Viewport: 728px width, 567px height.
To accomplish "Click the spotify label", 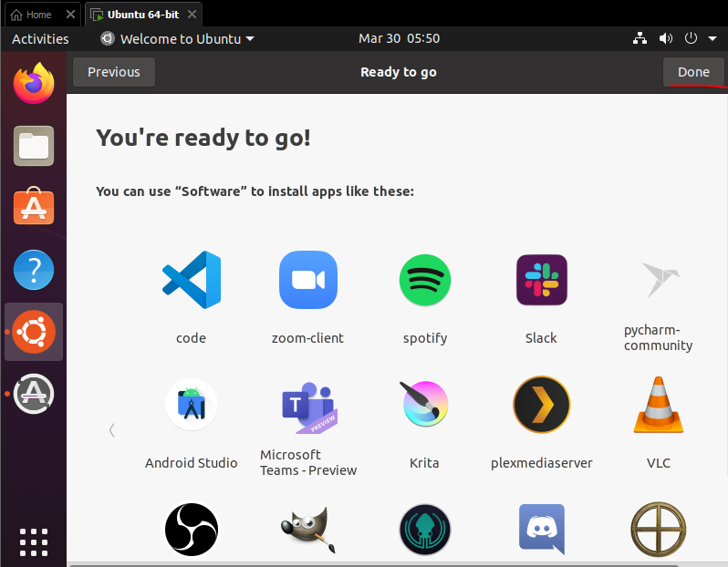I will point(425,338).
